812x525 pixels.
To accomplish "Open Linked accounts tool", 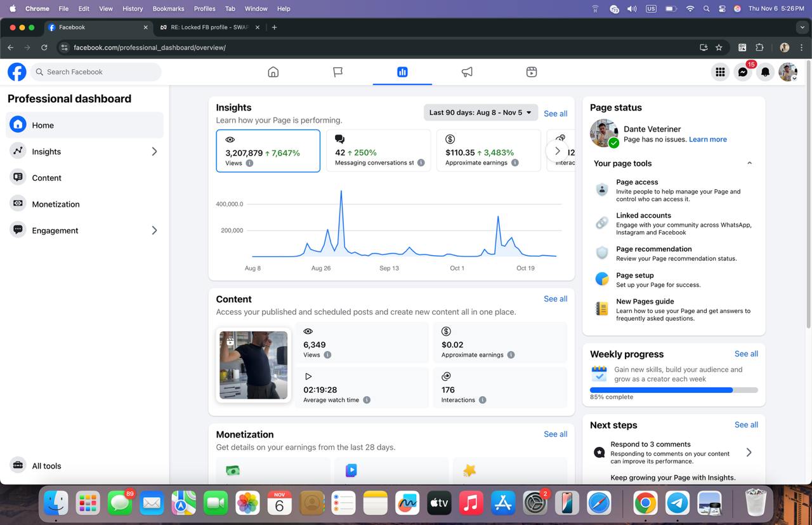I will coord(674,223).
